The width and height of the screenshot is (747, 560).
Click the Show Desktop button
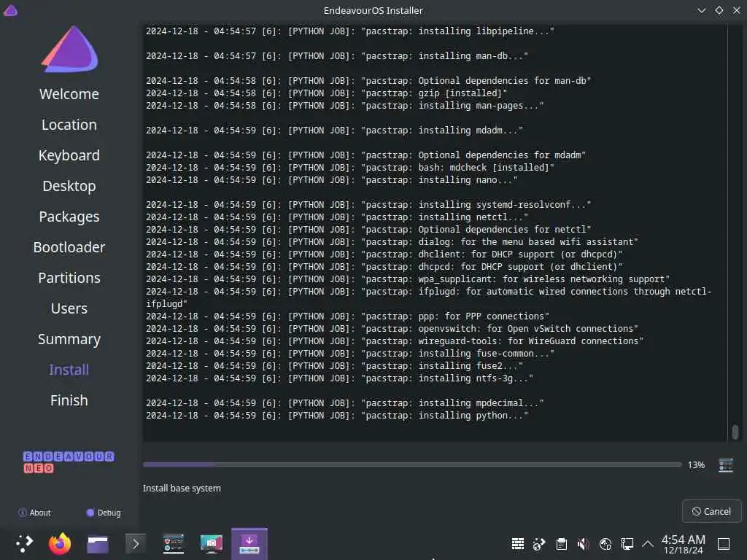pos(724,543)
